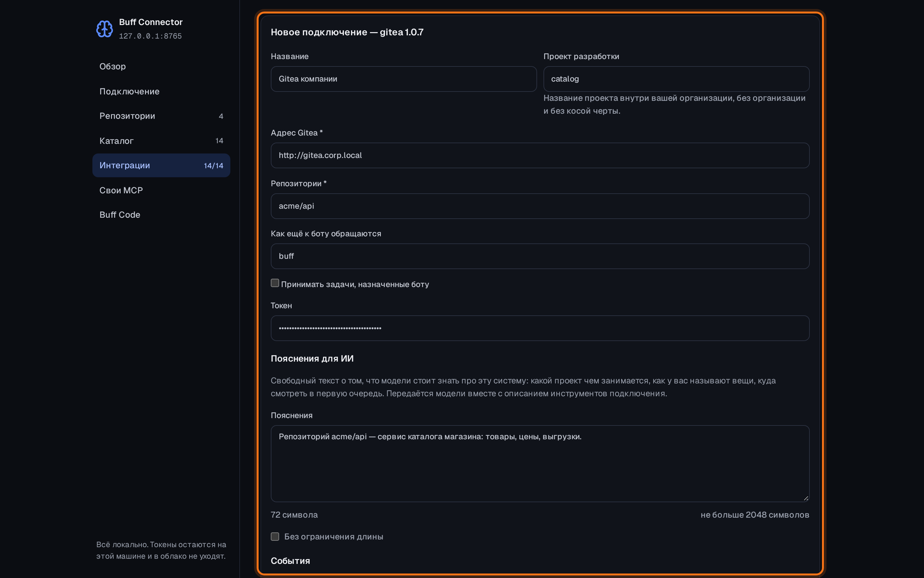924x578 pixels.
Task: Select the Каталог sidebar item
Action: [x=161, y=141]
